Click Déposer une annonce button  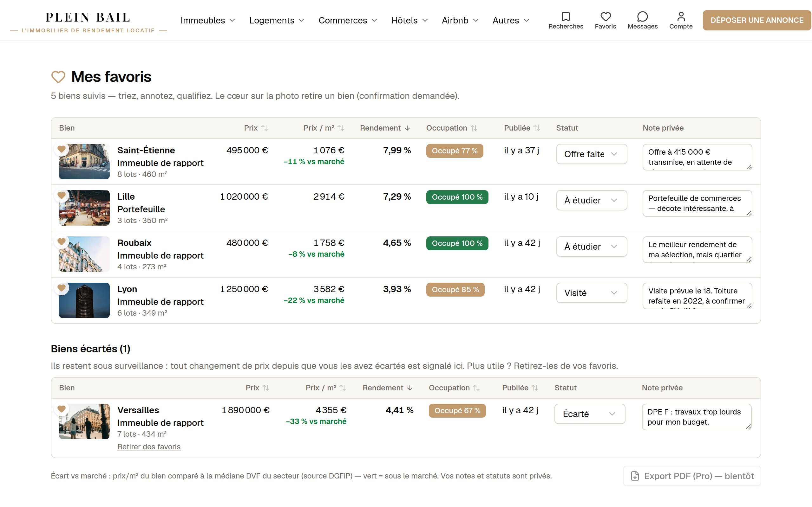[757, 20]
